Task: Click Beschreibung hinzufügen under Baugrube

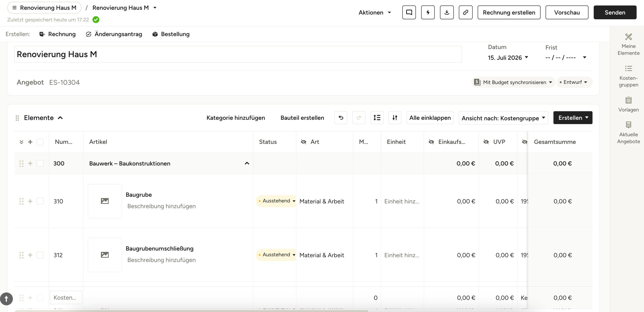Action: click(161, 206)
